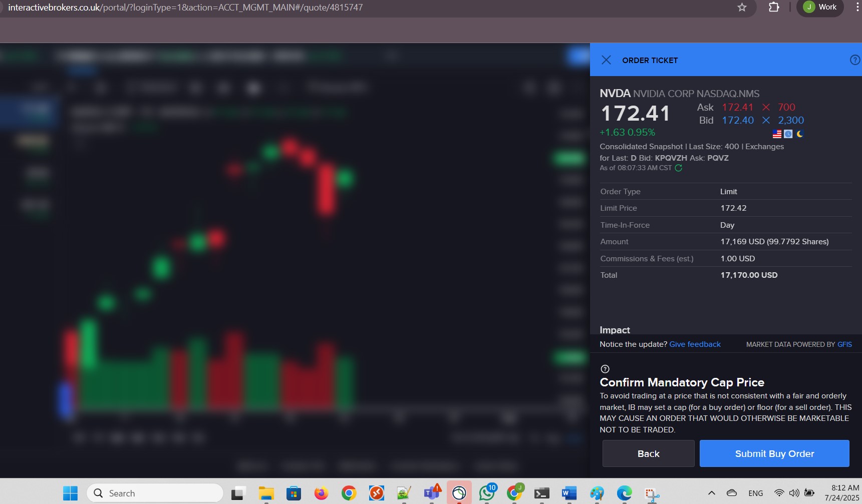Bookmark this page with the star icon
The height and width of the screenshot is (504, 862).
[x=742, y=7]
